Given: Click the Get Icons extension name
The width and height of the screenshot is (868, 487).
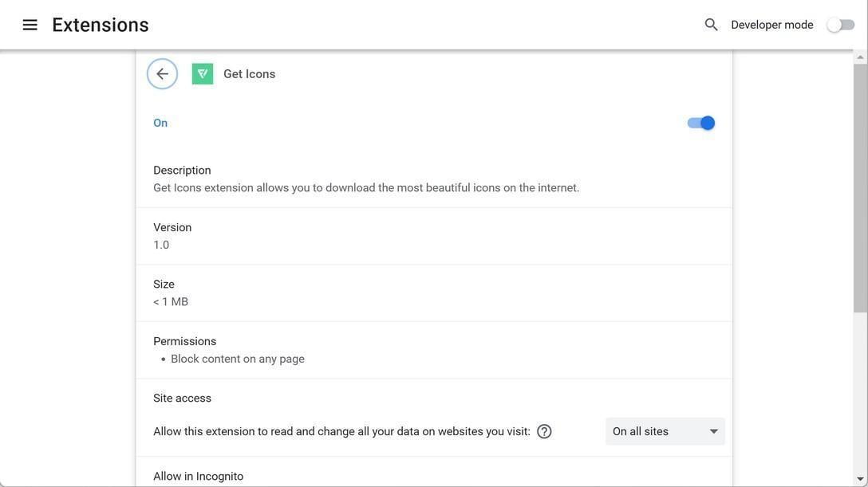Looking at the screenshot, I should pos(249,74).
